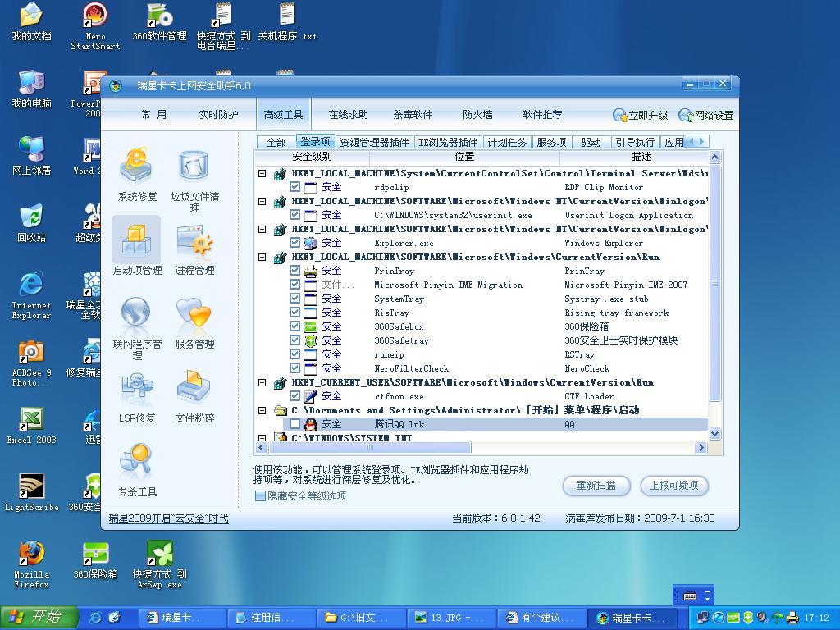Open the 进程管理 tool
The image size is (840, 630).
[x=194, y=248]
